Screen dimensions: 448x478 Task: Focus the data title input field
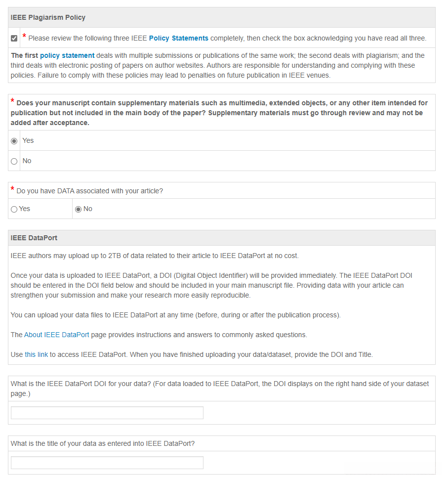point(107,463)
